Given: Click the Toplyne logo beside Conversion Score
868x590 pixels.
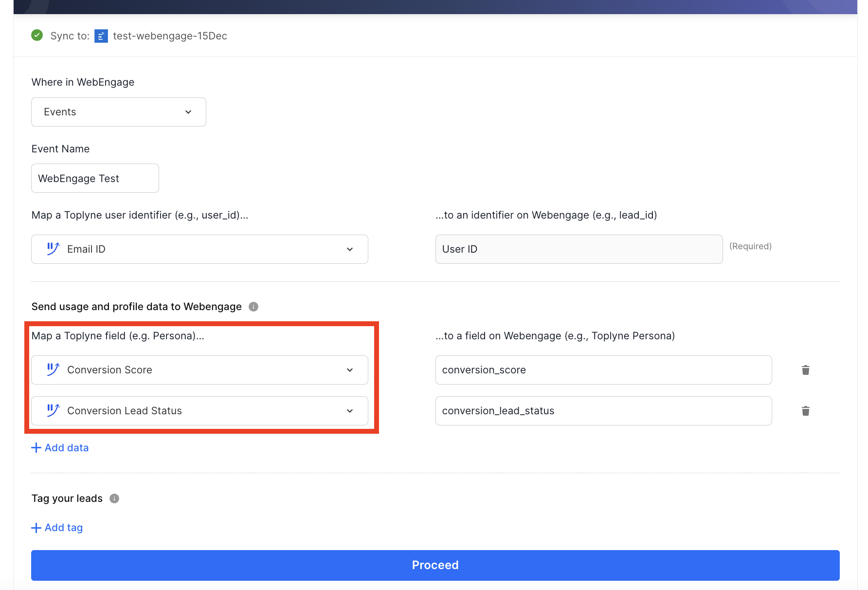Looking at the screenshot, I should (53, 369).
